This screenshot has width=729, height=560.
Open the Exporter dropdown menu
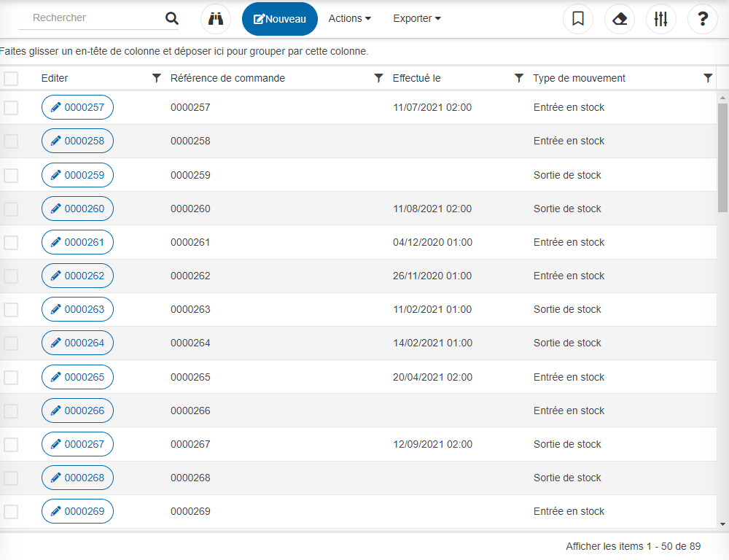(x=416, y=19)
